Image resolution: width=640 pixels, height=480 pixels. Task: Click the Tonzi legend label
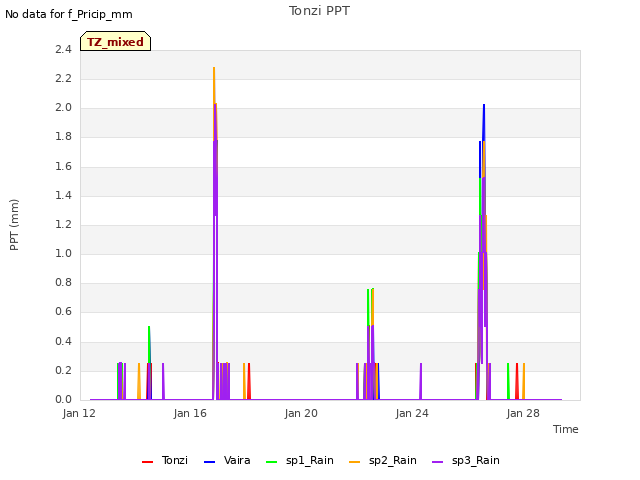175,460
